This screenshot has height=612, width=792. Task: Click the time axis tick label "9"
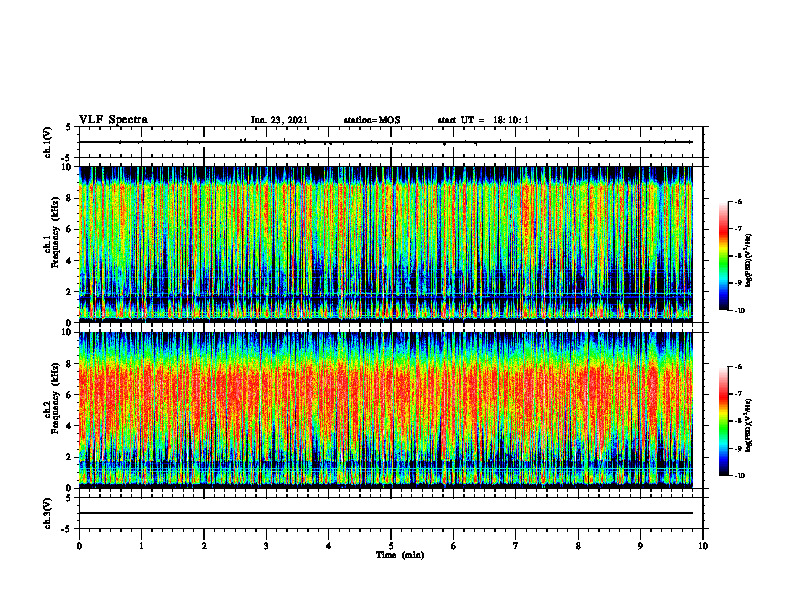[x=640, y=546]
